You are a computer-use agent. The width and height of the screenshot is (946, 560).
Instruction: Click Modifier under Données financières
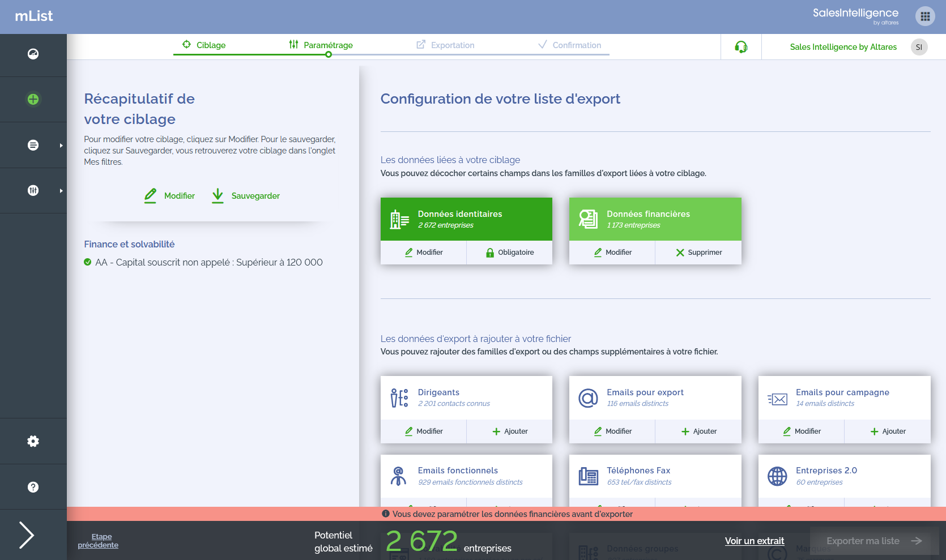click(x=612, y=253)
